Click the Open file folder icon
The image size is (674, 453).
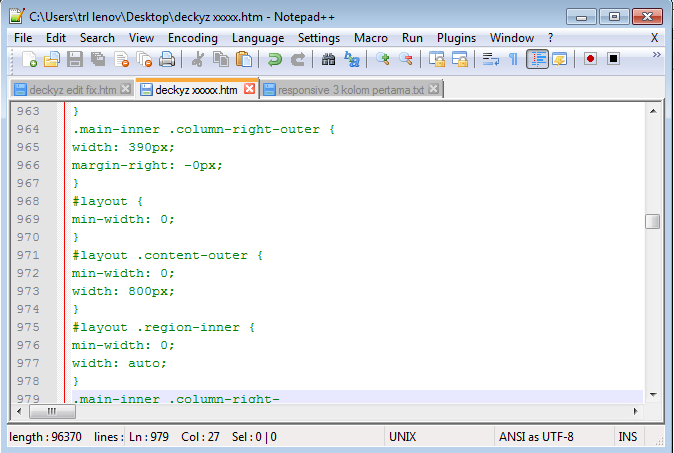(52, 59)
